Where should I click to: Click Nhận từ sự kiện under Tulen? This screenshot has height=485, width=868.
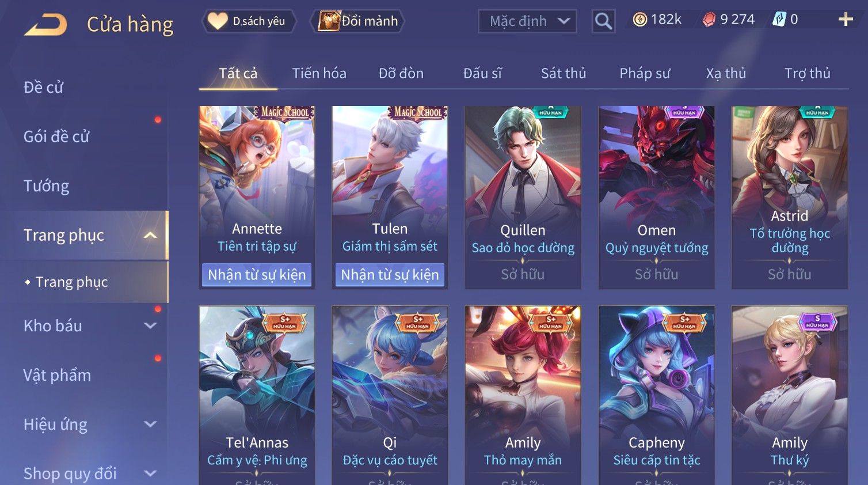tap(390, 275)
